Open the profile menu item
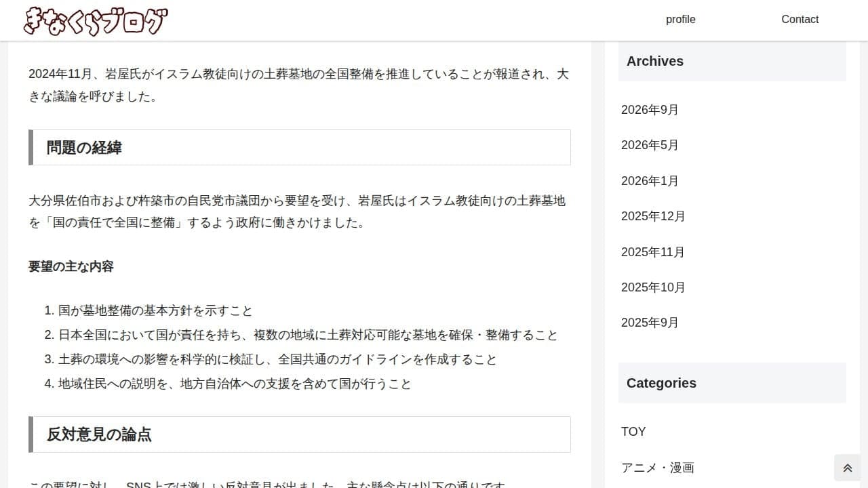This screenshot has width=868, height=488. pos(680,20)
